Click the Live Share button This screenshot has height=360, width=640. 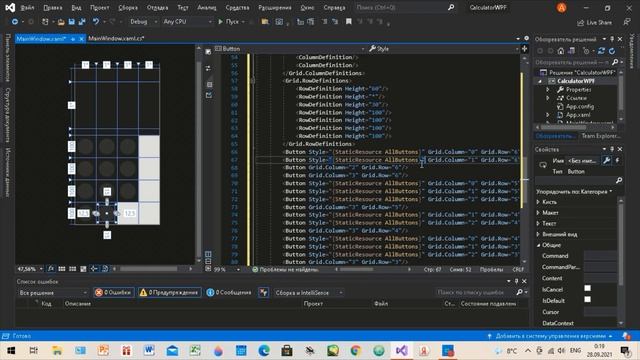(594, 23)
